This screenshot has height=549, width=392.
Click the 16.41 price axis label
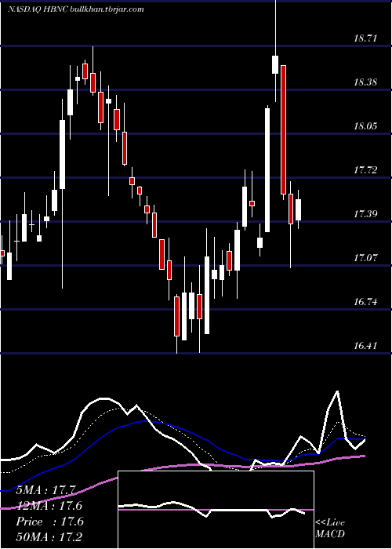point(365,346)
